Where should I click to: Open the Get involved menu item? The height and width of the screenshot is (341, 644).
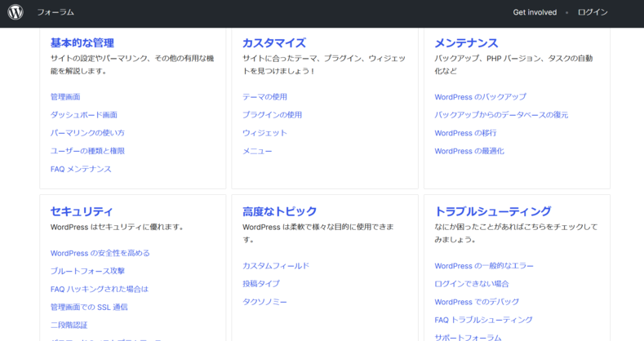coord(535,12)
